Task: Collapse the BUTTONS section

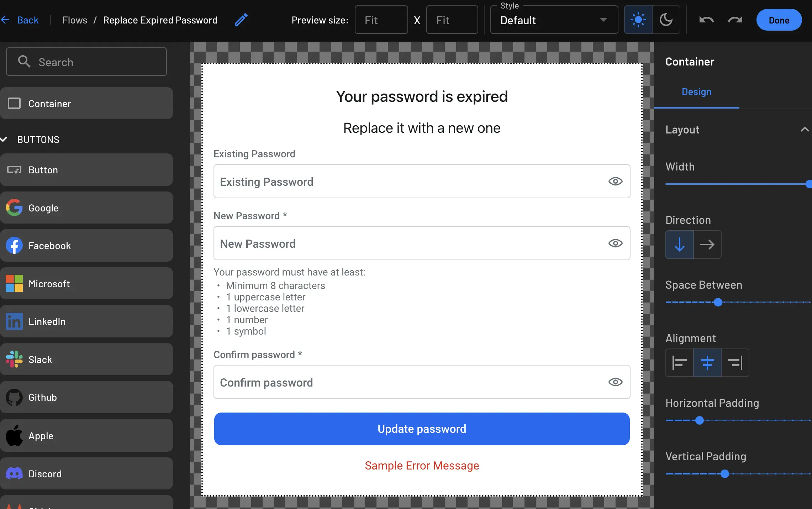Action: coord(4,140)
